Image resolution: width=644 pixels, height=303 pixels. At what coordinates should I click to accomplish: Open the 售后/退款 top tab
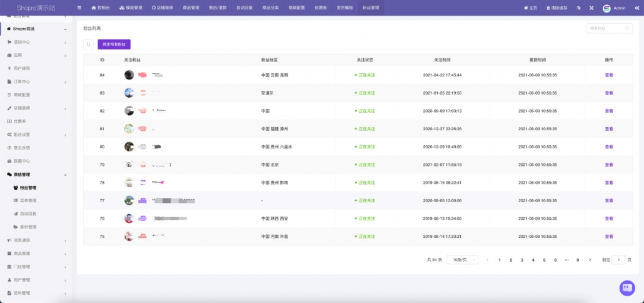217,8
